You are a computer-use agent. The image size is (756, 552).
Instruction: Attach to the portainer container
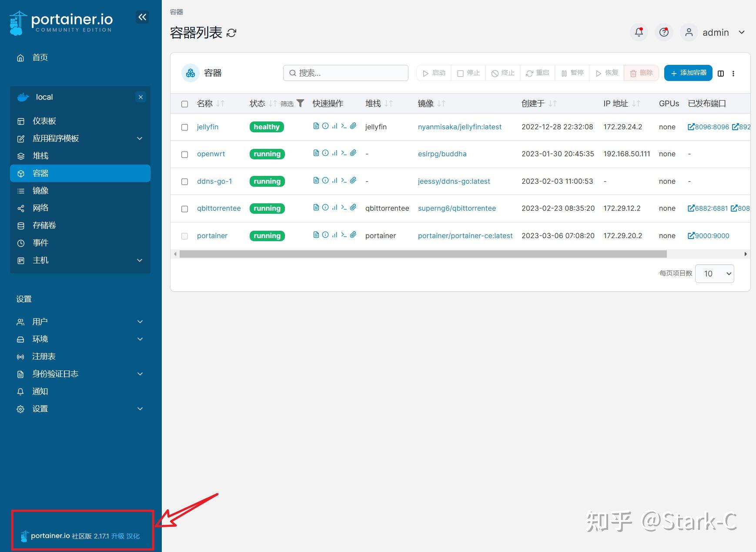click(353, 235)
